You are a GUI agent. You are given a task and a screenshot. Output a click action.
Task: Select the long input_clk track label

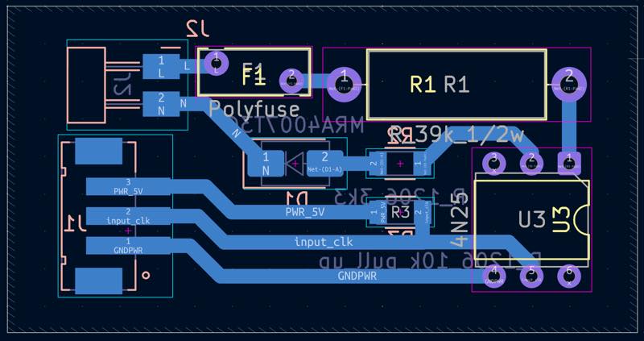coord(324,242)
